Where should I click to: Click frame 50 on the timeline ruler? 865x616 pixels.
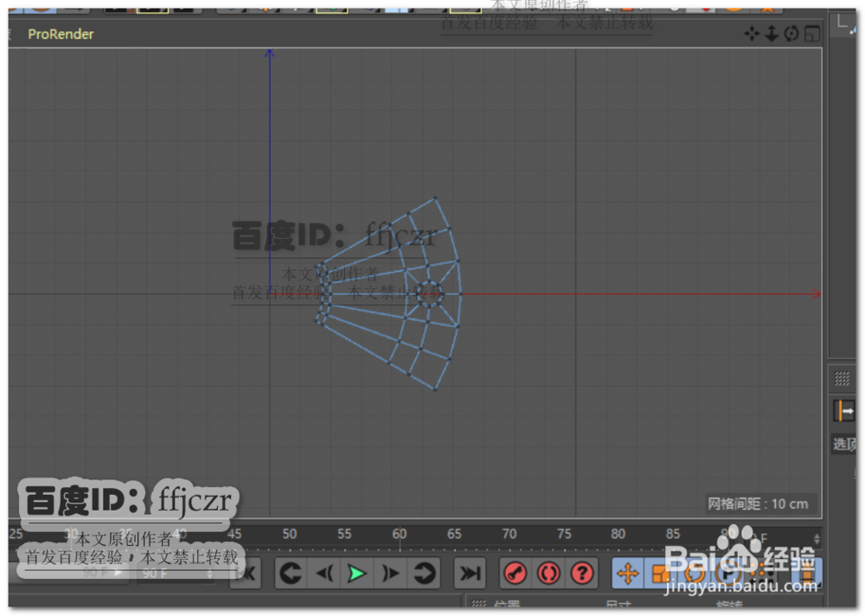(x=290, y=535)
